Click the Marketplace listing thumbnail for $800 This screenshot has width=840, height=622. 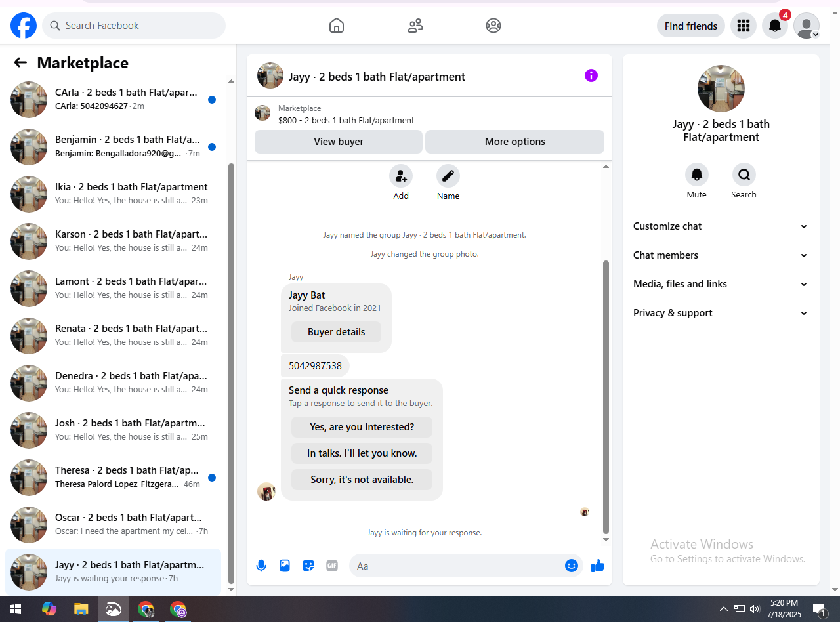click(x=262, y=114)
